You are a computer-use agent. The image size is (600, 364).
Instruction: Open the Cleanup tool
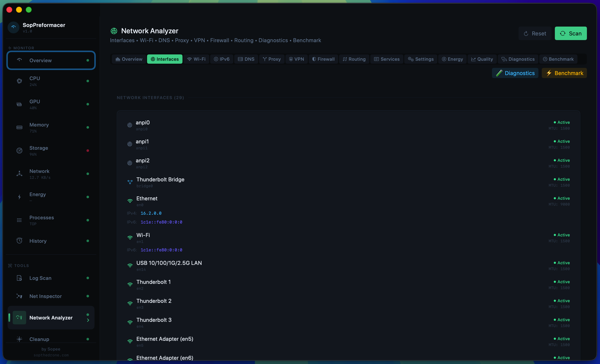point(51,339)
